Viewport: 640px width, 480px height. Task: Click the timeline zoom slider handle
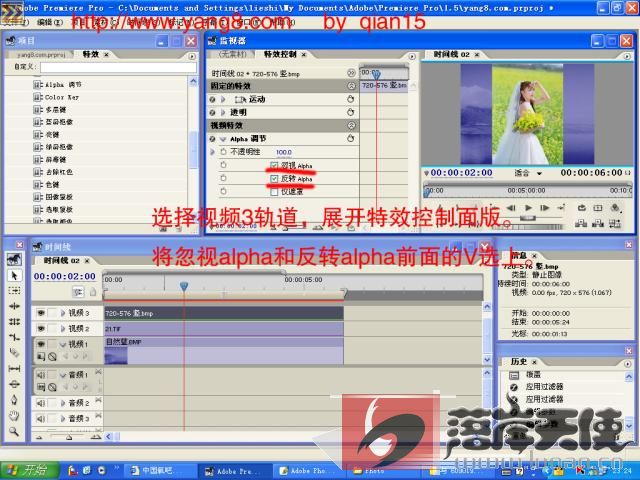point(69,437)
